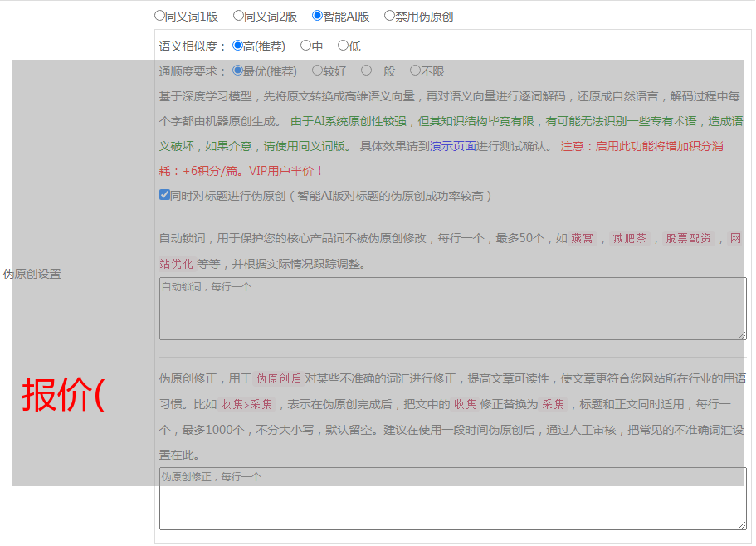The width and height of the screenshot is (756, 546).
Task: Select 不限 for 通顺度要求
Action: (x=415, y=71)
